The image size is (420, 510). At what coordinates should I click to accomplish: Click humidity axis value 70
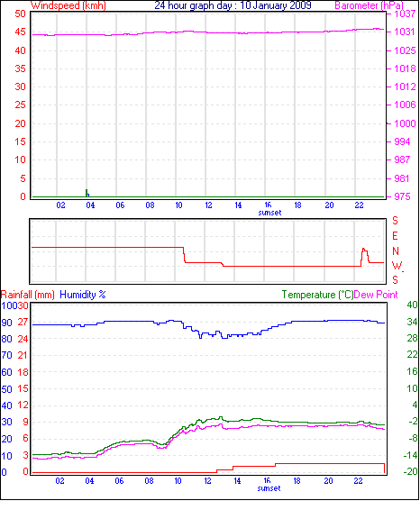pyautogui.click(x=6, y=355)
